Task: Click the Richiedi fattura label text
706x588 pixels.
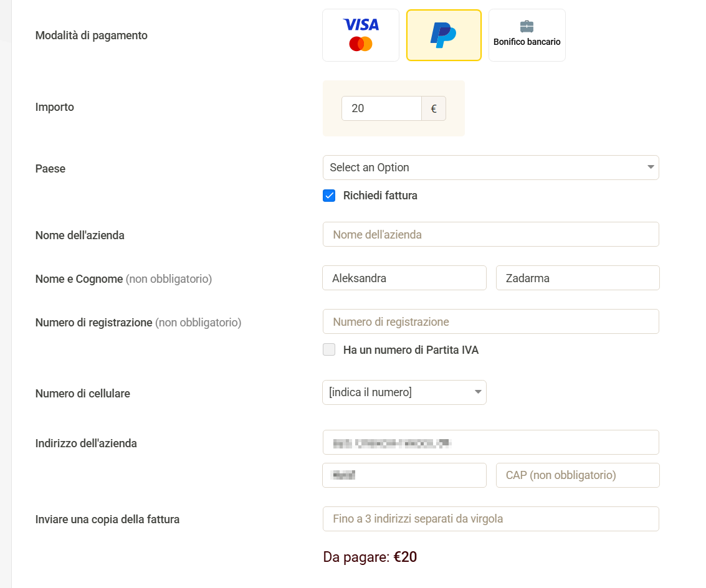Action: [380, 196]
